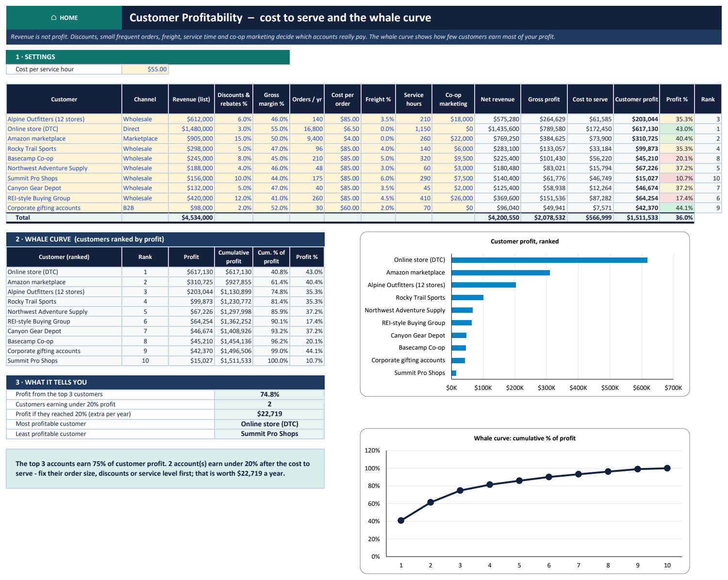Click the 'Customer profit, ranked' chart title
The image size is (728, 580).
tap(525, 242)
